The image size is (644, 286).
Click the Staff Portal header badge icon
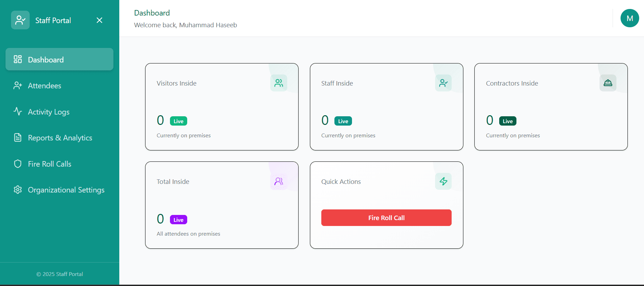pos(20,20)
